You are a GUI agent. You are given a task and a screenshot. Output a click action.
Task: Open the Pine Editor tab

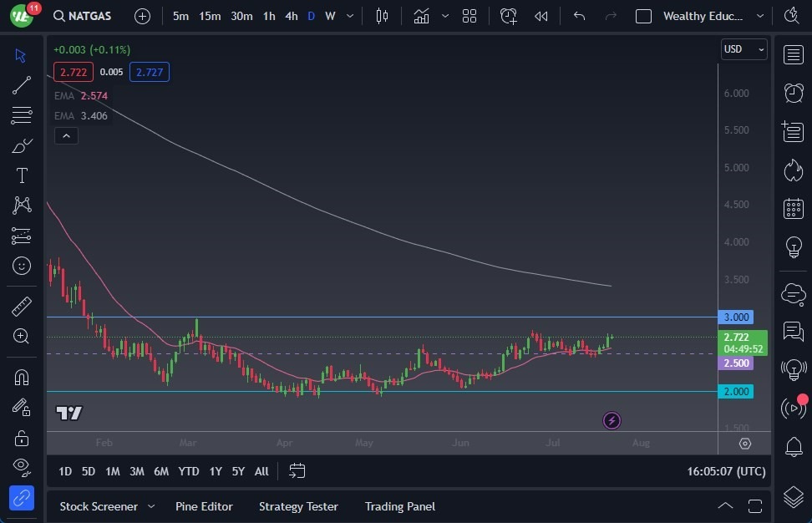[204, 506]
